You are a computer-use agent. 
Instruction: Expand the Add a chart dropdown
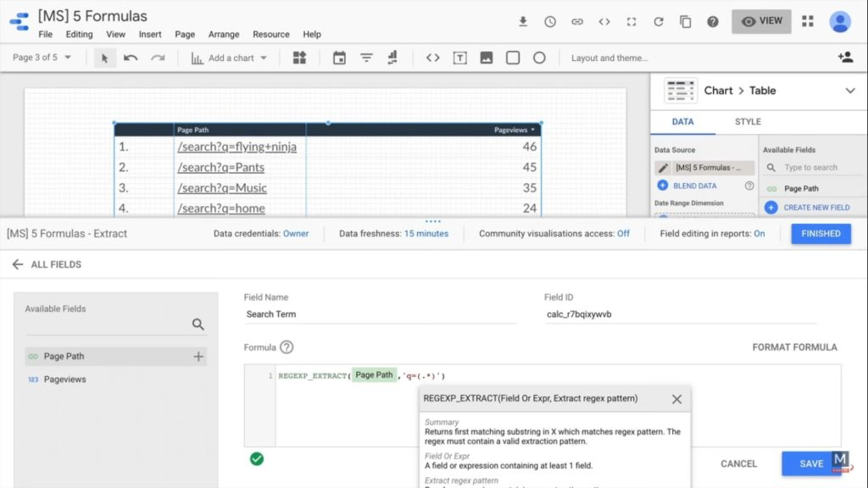[230, 58]
